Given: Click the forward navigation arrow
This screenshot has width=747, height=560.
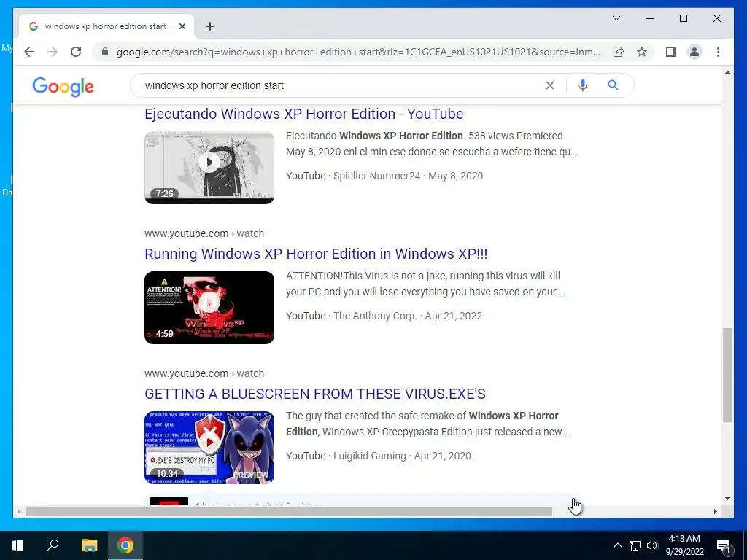Looking at the screenshot, I should click(53, 52).
